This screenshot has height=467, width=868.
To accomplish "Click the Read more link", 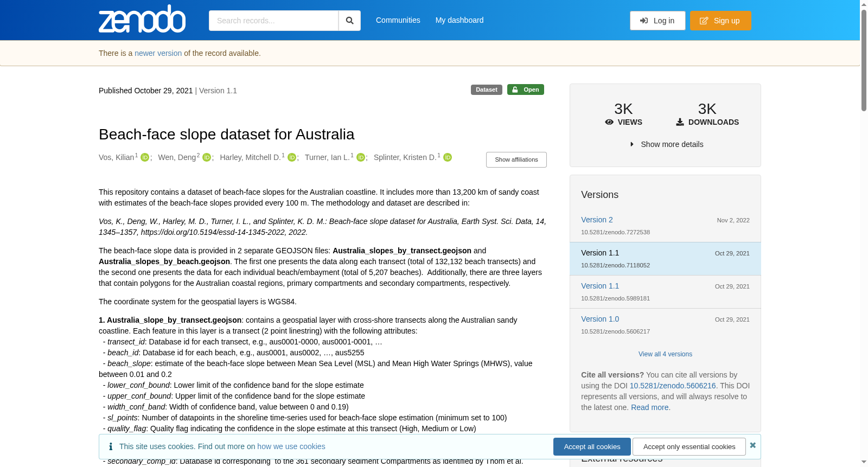I will click(650, 407).
